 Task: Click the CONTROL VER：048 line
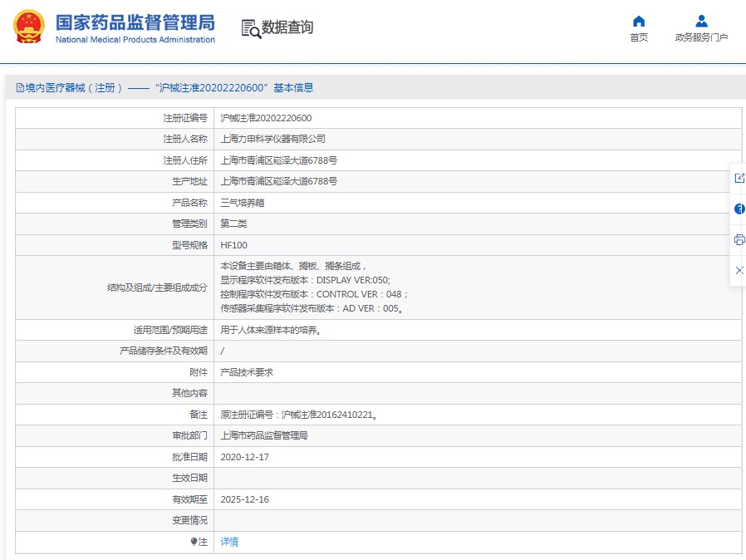pyautogui.click(x=314, y=294)
